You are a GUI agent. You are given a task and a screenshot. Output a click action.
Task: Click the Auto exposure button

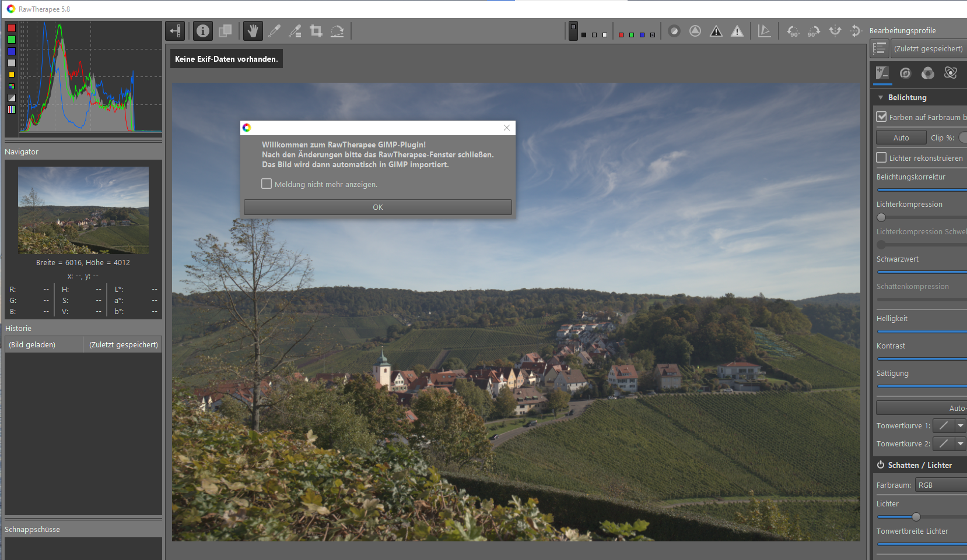(x=901, y=138)
